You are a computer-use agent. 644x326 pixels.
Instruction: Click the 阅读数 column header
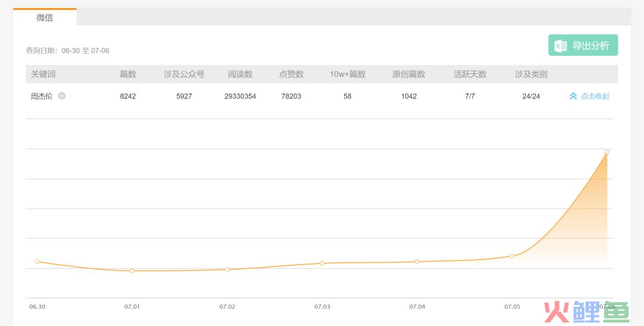240,74
